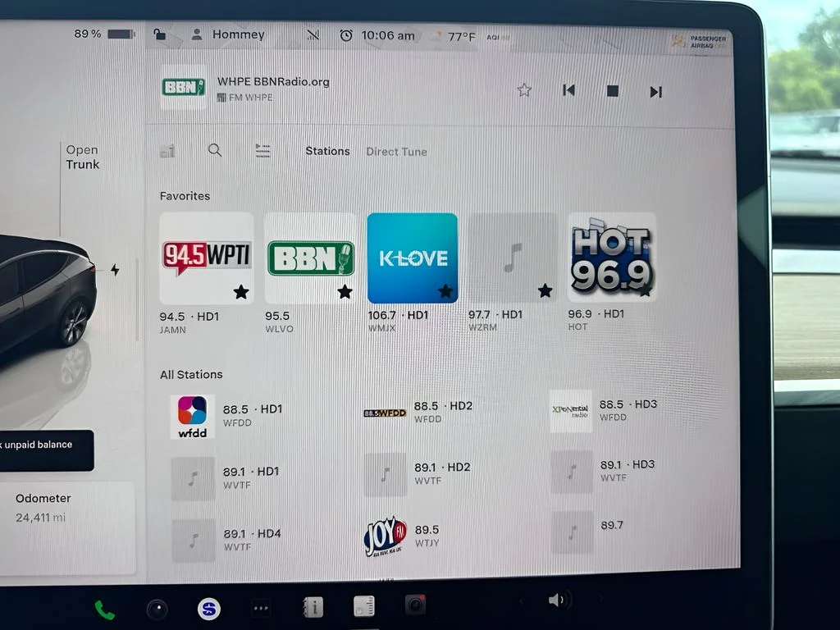Select the wfdd station logo
The height and width of the screenshot is (630, 840).
point(192,417)
